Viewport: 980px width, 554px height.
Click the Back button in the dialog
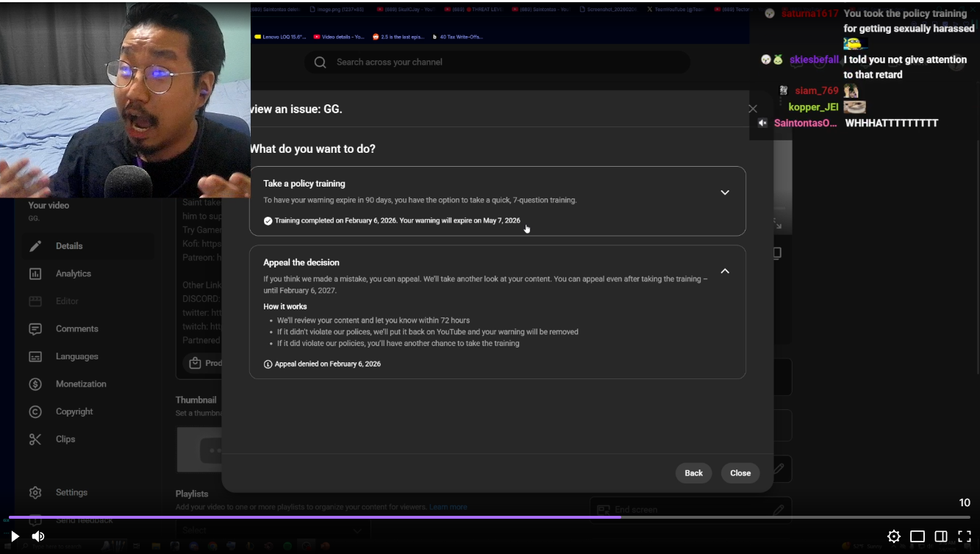pos(694,473)
